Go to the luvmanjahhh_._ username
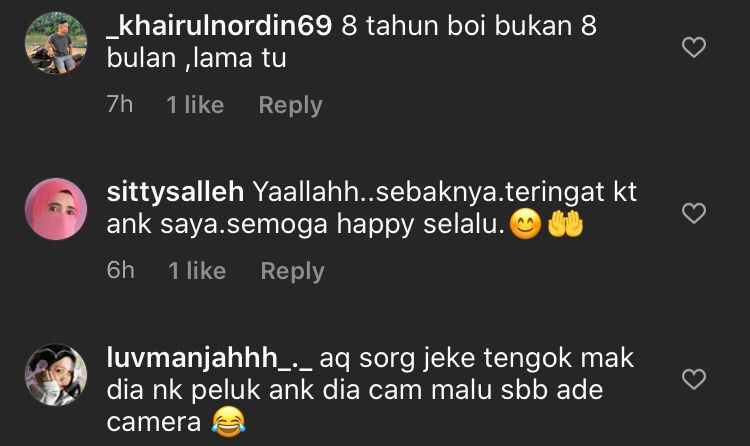 (209, 359)
